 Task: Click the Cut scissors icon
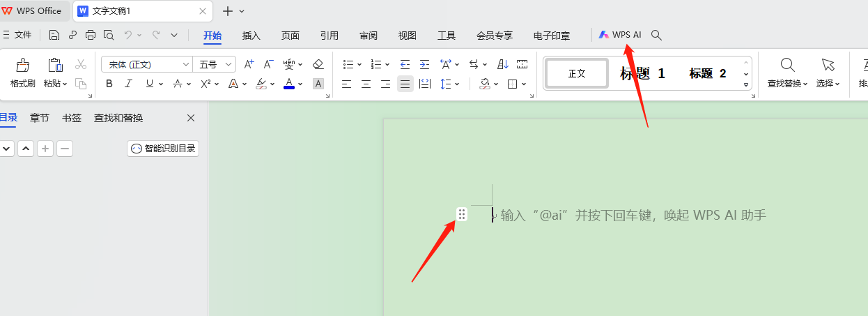coord(81,64)
